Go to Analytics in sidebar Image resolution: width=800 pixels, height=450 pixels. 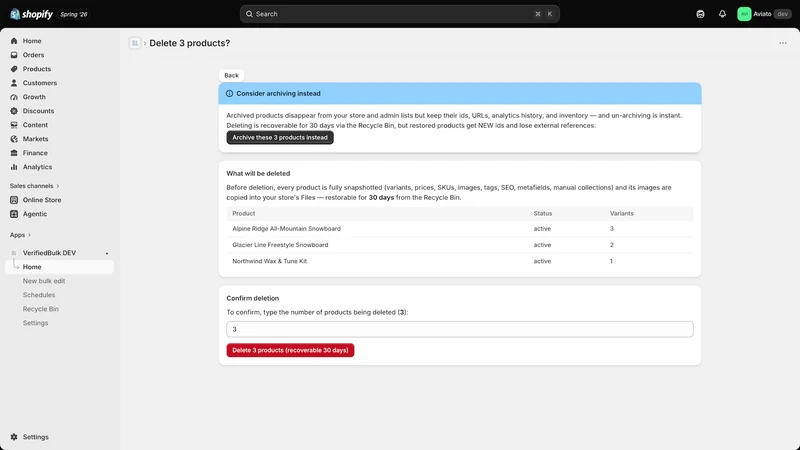pyautogui.click(x=37, y=167)
